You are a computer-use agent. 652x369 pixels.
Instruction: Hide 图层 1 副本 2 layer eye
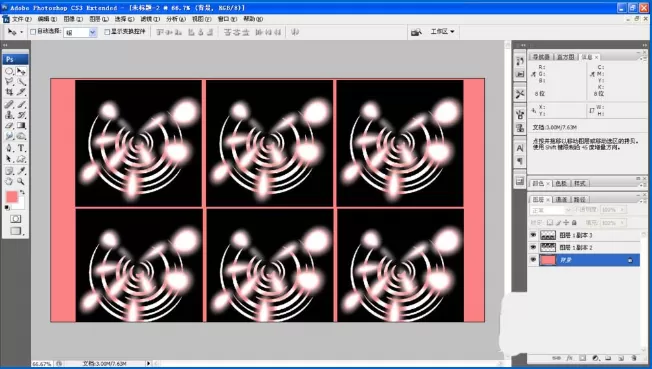533,247
